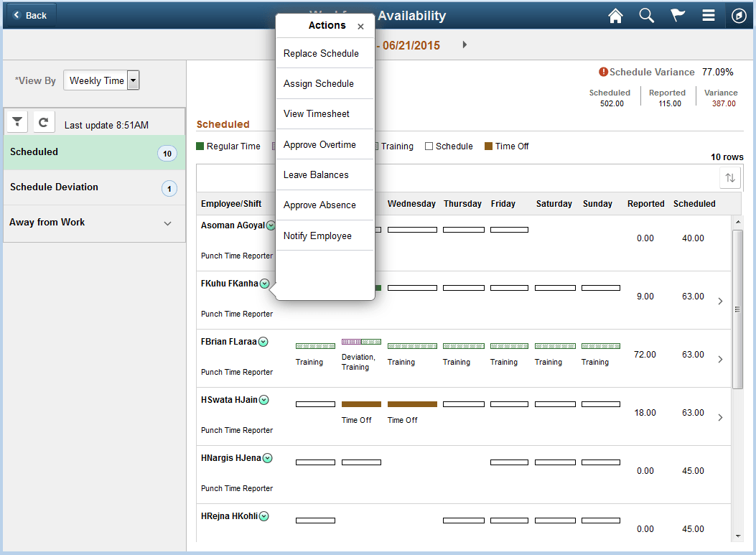Viewport: 756px width, 555px height.
Task: Open the NavBar compass icon
Action: [x=739, y=15]
